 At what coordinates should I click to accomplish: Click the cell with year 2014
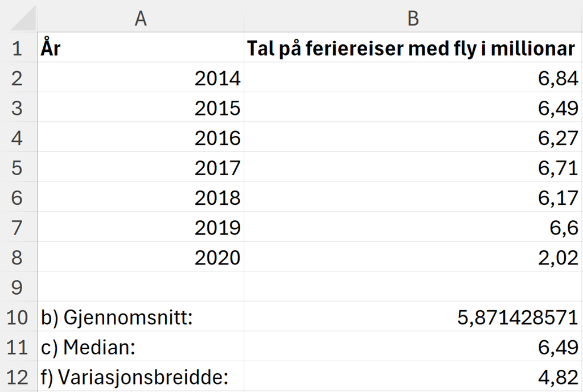coord(139,78)
